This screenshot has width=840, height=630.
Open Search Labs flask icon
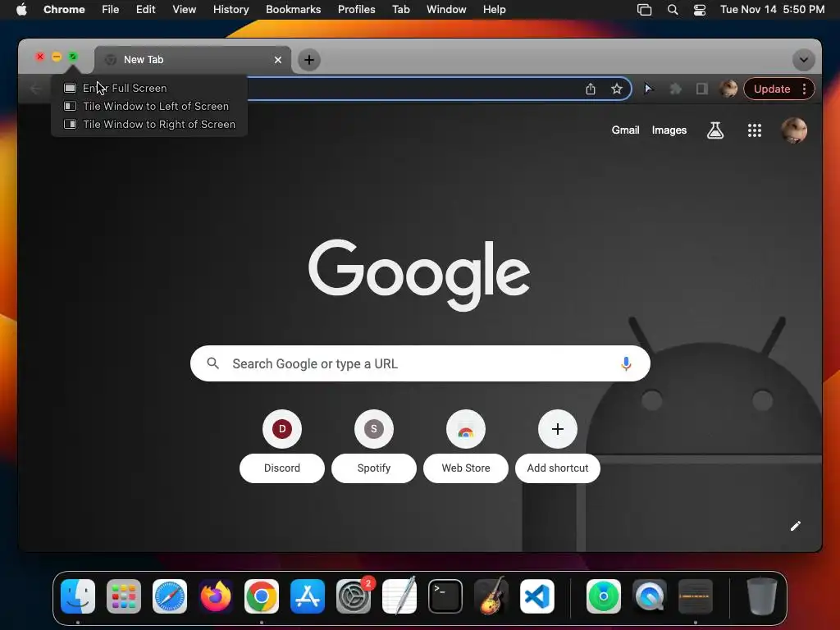715,130
